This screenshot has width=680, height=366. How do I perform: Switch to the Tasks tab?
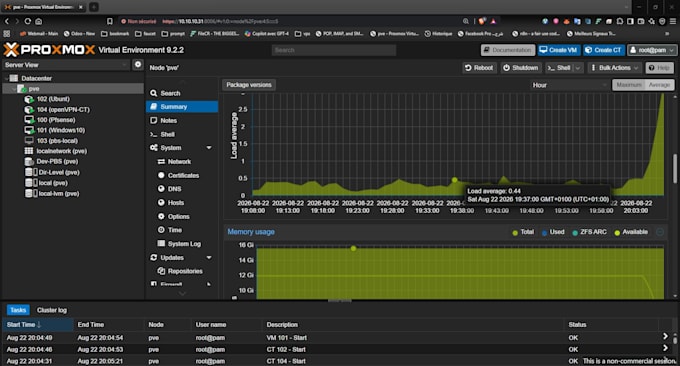pyautogui.click(x=18, y=310)
